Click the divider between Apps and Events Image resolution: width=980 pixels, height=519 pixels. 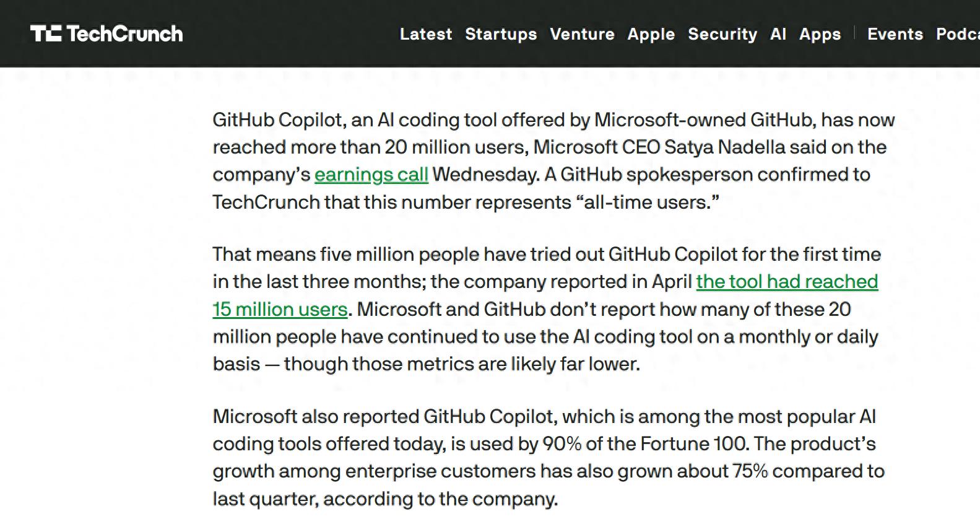855,34
